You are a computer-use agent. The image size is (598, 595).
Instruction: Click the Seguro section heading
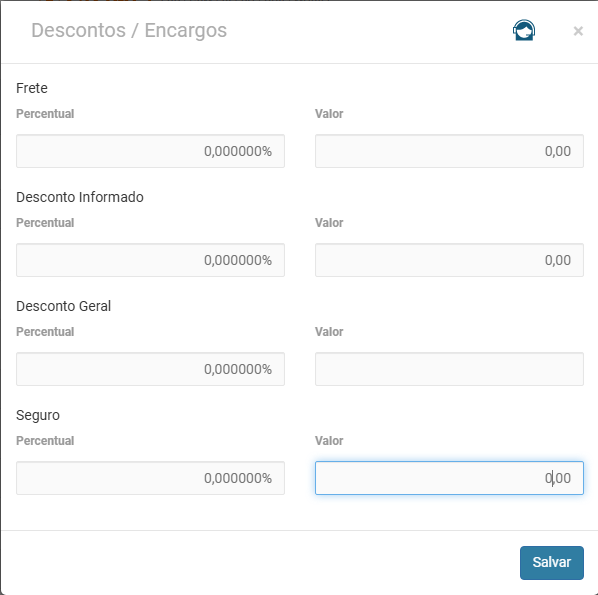[38, 415]
